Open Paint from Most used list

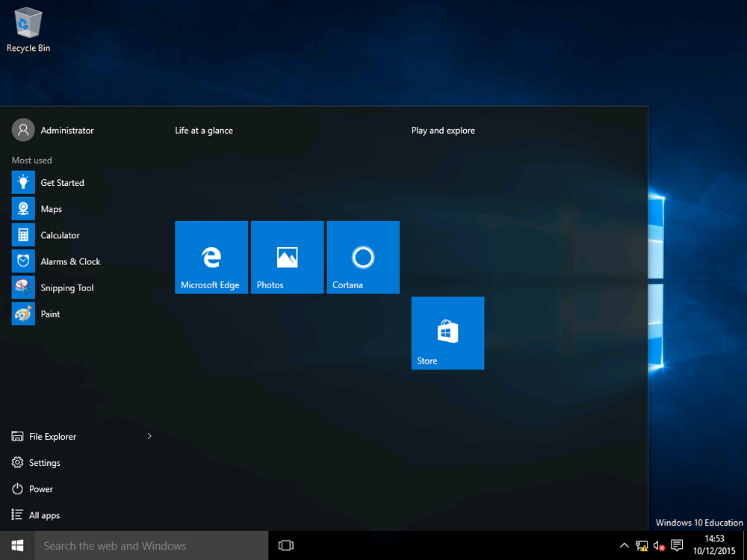81,314
